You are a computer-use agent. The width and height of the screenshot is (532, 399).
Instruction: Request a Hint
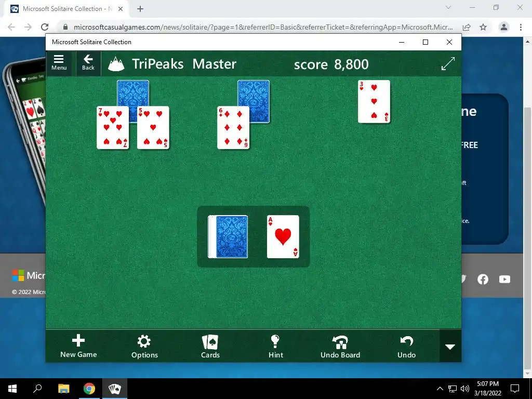pyautogui.click(x=275, y=347)
